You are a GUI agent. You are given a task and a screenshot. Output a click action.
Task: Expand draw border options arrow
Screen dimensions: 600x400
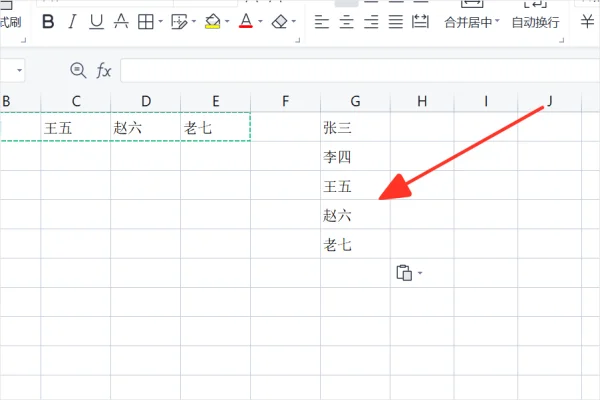[x=194, y=21]
